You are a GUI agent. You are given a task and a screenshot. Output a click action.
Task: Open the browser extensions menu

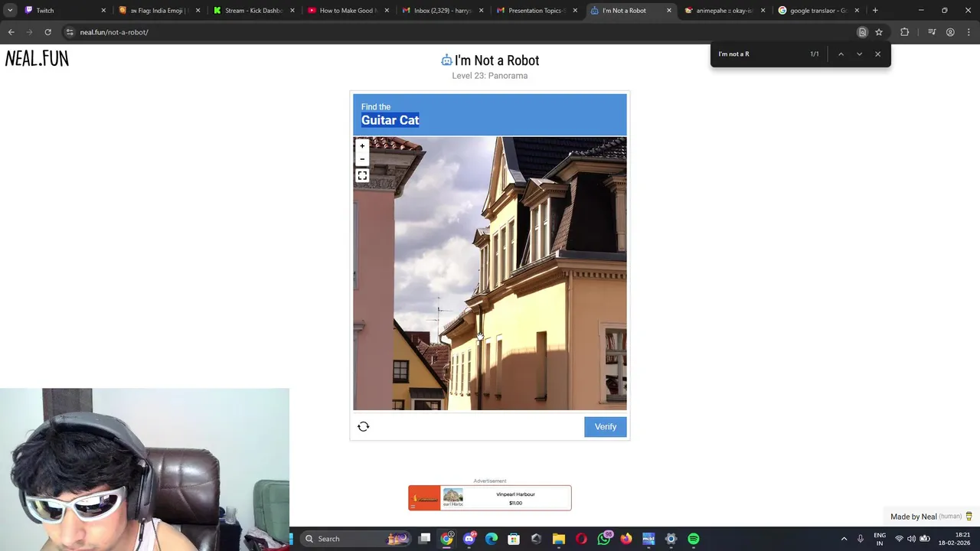tap(905, 32)
